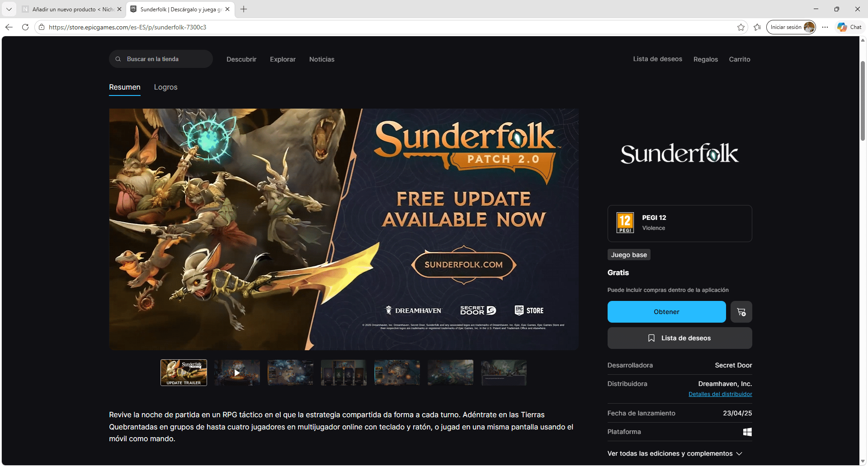Star this page as a favorite

pyautogui.click(x=741, y=27)
